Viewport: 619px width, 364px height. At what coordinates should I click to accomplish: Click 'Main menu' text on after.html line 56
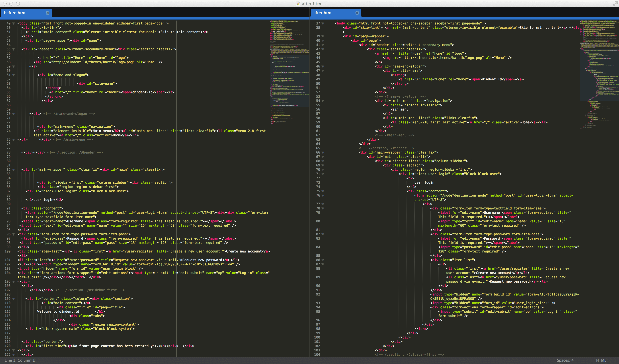(399, 109)
